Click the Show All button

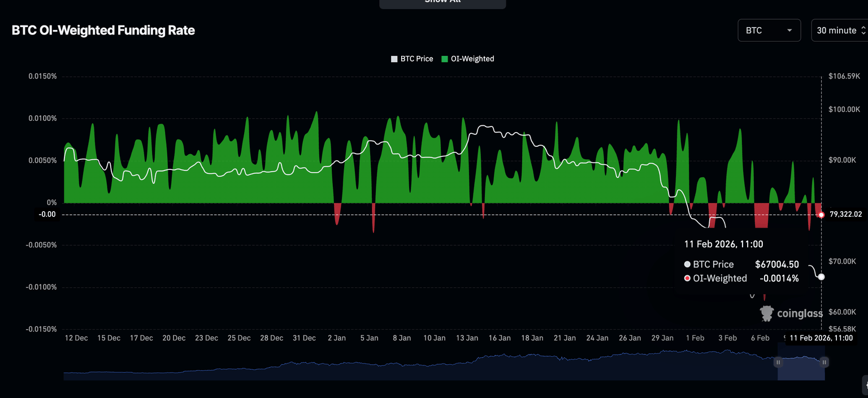pyautogui.click(x=442, y=2)
